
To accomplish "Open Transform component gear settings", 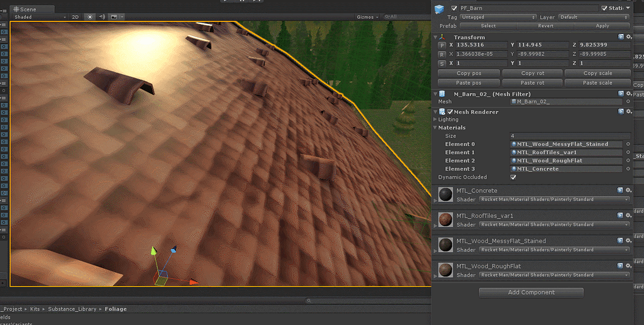I will [x=629, y=37].
